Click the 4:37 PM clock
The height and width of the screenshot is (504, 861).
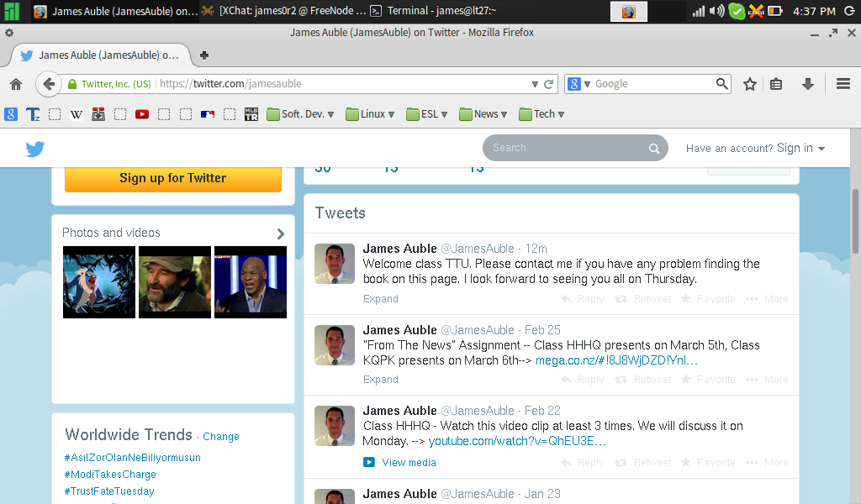[x=814, y=11]
